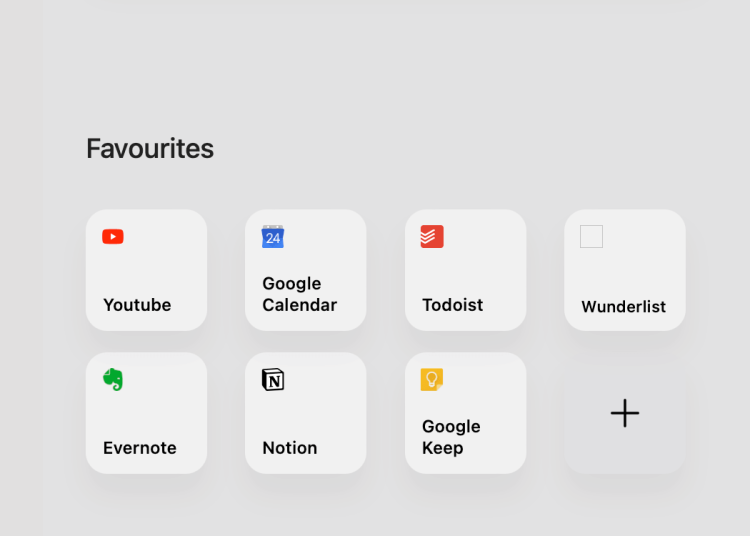Image resolution: width=750 pixels, height=536 pixels.
Task: Open the Google Keep text label
Action: tap(451, 437)
